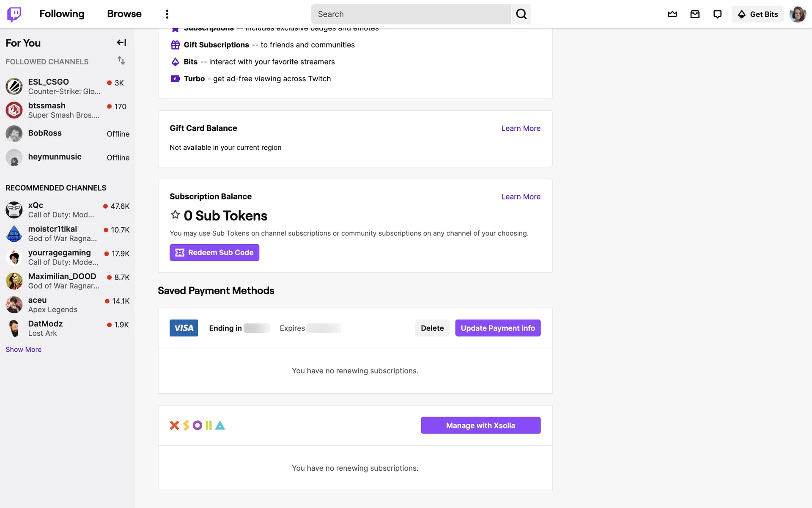The image size is (812, 508).
Task: Click the Search input field
Action: [410, 14]
